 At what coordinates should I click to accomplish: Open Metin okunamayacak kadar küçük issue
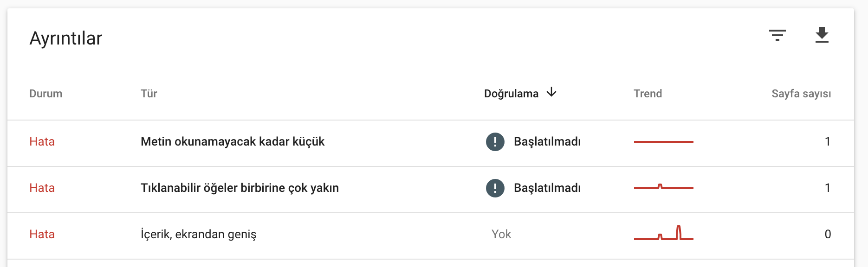(233, 141)
